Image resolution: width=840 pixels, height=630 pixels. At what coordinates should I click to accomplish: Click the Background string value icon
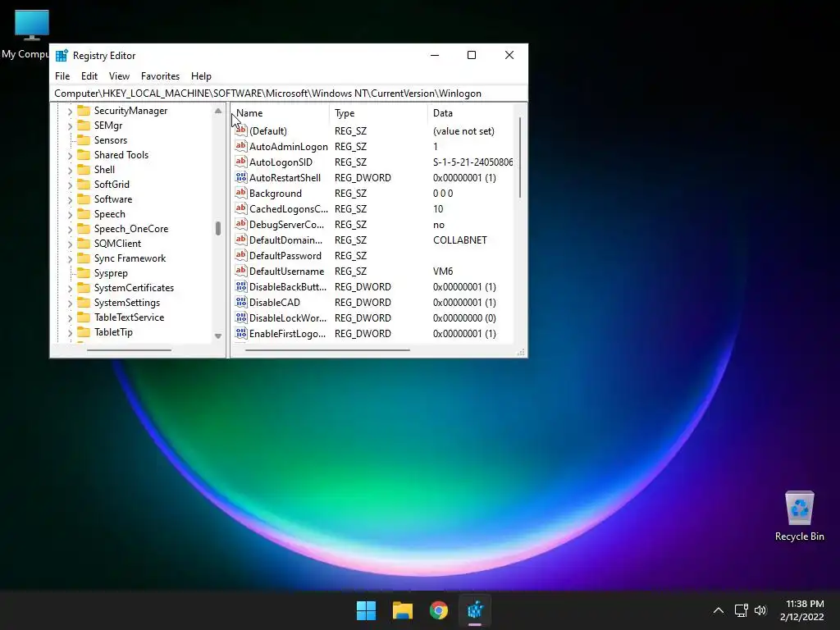241,192
